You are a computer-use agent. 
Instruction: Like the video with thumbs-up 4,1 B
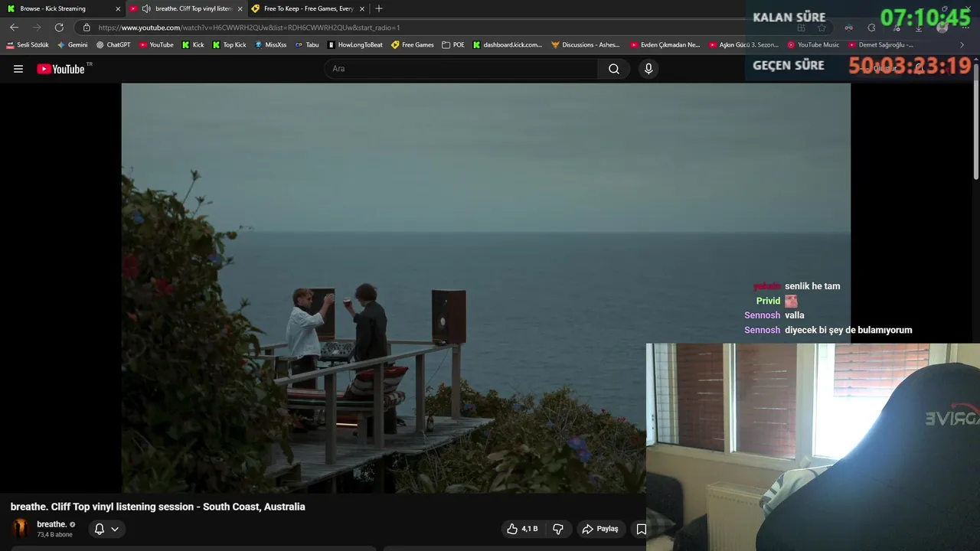(x=522, y=529)
